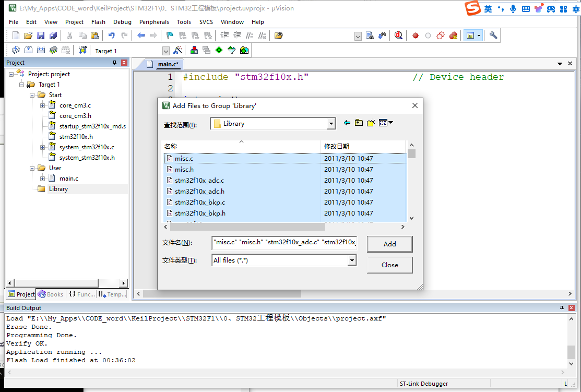The image size is (581, 392).
Task: Create a new file with the New icon
Action: (16, 35)
